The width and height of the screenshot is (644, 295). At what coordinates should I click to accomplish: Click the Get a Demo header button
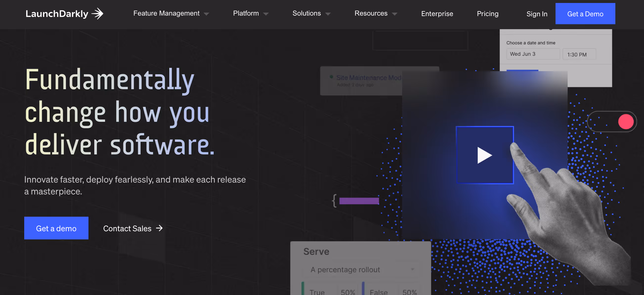pos(585,14)
